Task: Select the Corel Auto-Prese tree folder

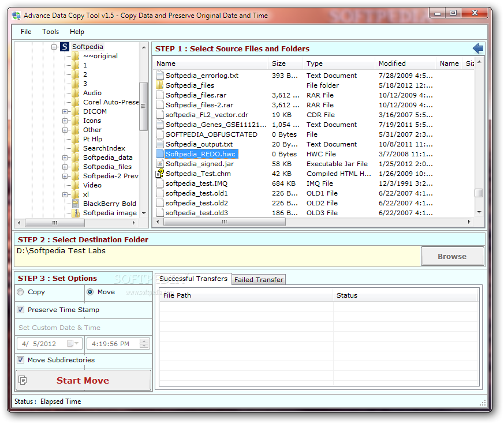Action: tap(111, 102)
